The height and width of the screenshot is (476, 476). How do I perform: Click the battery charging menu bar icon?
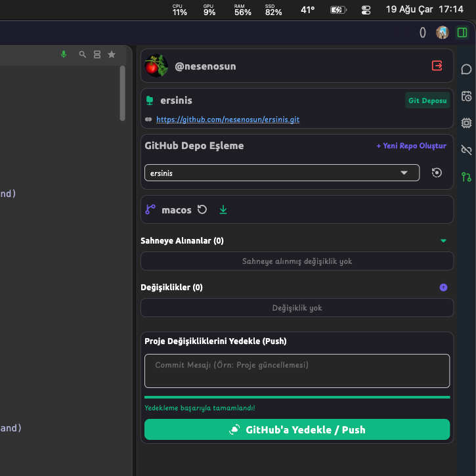(x=338, y=10)
